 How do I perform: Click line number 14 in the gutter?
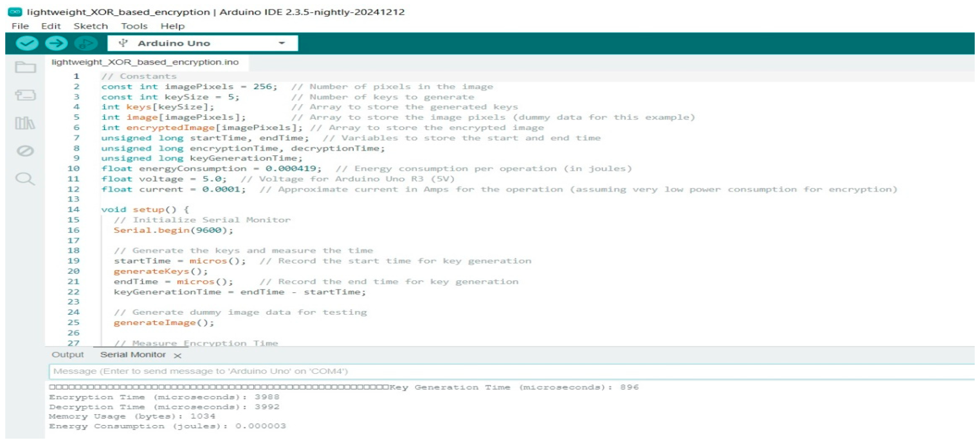coord(73,210)
